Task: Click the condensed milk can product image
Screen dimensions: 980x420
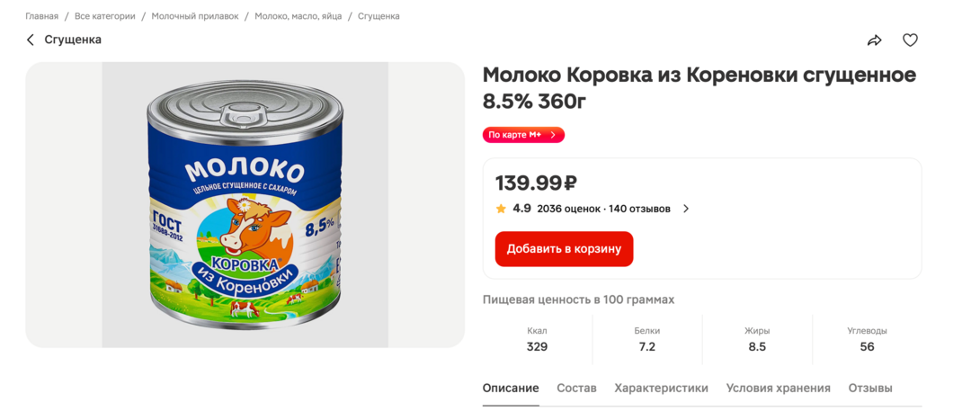Action: 245,205
